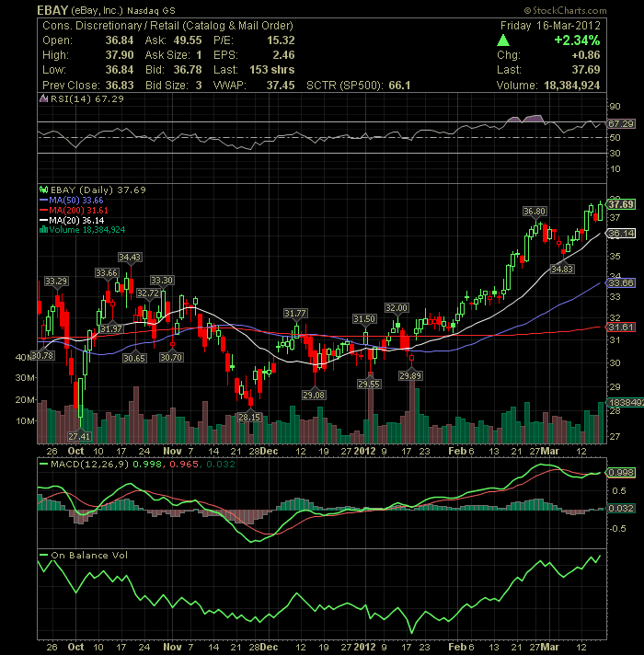Click the current price tag 37.69
This screenshot has width=644, height=655.
pos(621,204)
